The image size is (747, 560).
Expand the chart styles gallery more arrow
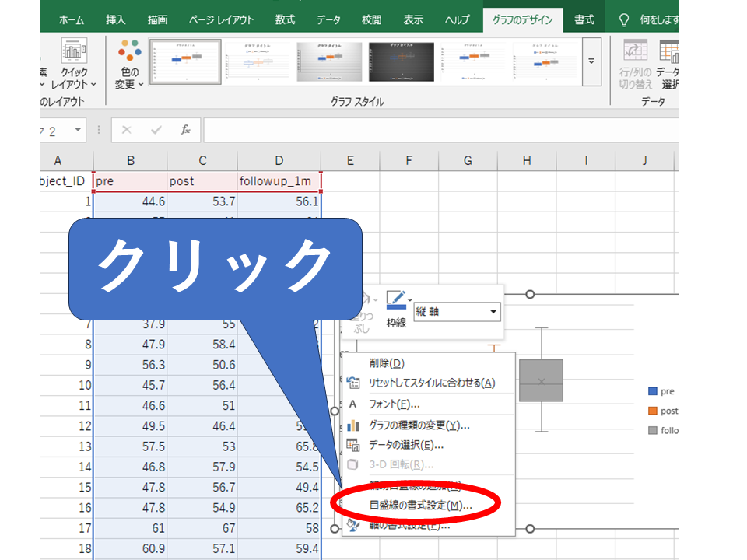coord(591,61)
